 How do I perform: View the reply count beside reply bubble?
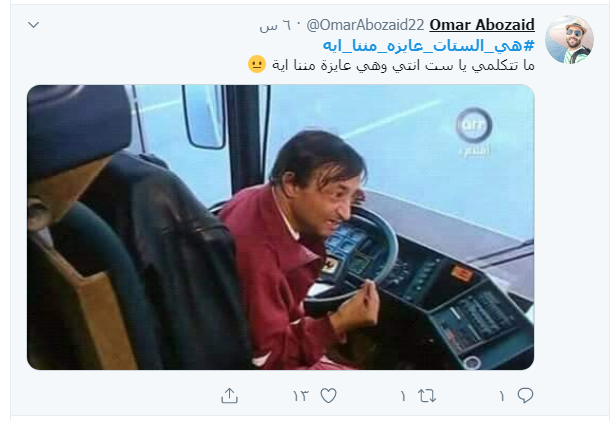pyautogui.click(x=502, y=396)
